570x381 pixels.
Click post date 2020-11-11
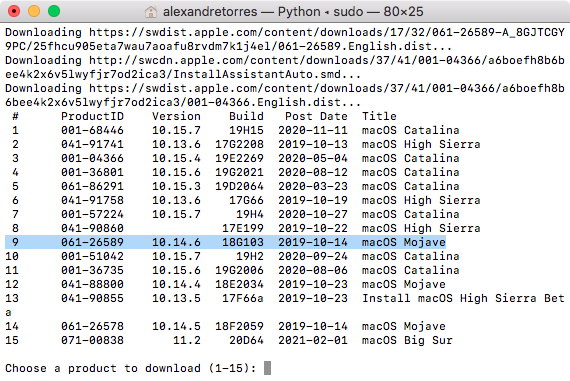(313, 130)
